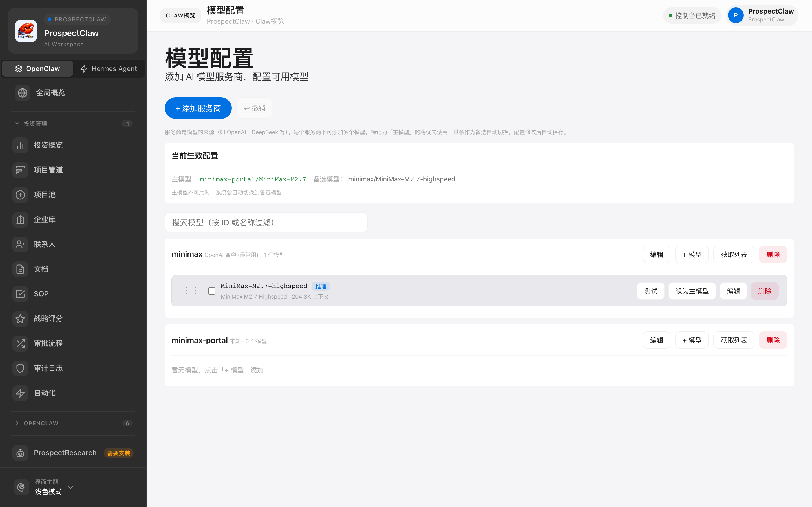Click the 审计日志 shield icon

tap(20, 368)
